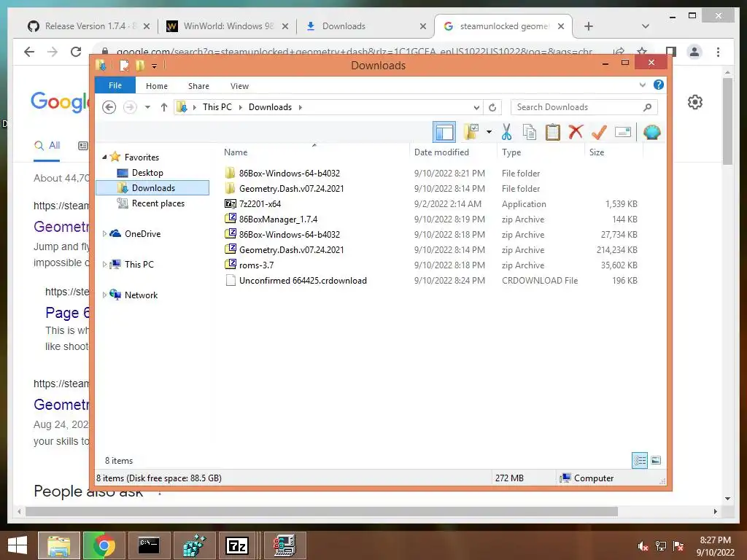Click the Cut scissors icon

coord(506,132)
